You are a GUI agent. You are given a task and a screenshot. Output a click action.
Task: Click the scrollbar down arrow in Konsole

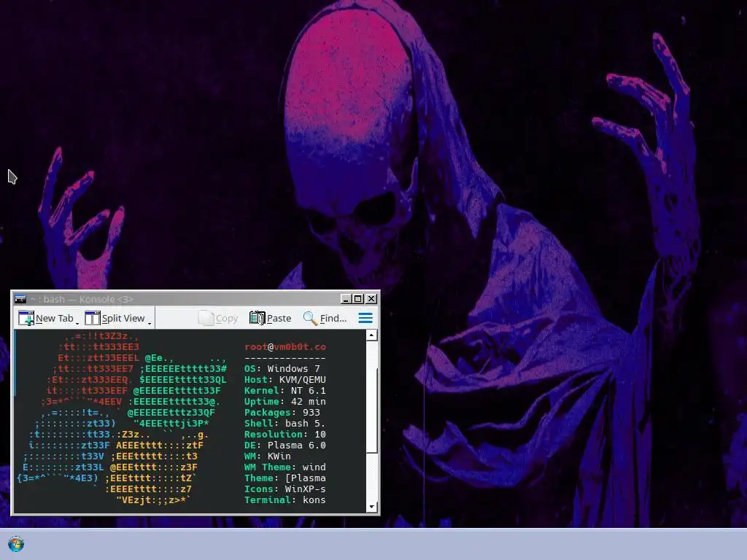(371, 507)
